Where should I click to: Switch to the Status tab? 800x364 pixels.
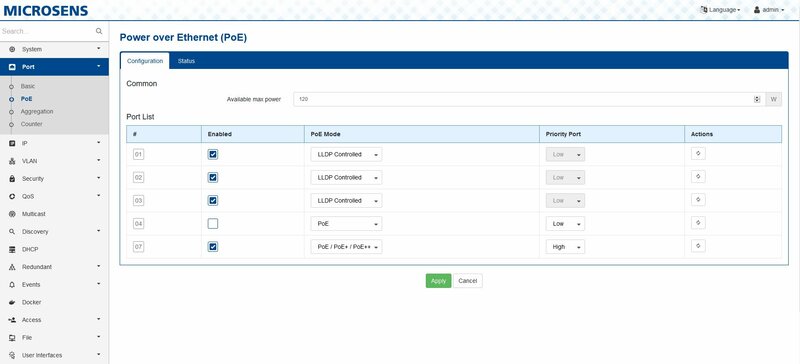coord(186,61)
